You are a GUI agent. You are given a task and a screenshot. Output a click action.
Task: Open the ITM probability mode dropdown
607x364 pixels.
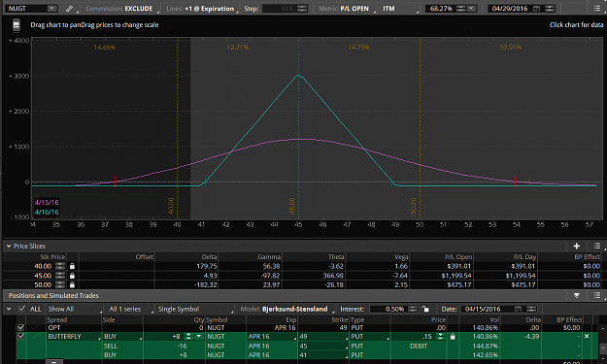click(400, 9)
